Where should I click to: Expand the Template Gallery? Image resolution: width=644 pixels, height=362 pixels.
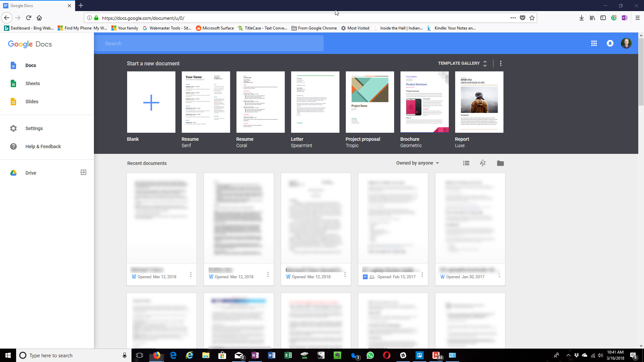point(463,63)
